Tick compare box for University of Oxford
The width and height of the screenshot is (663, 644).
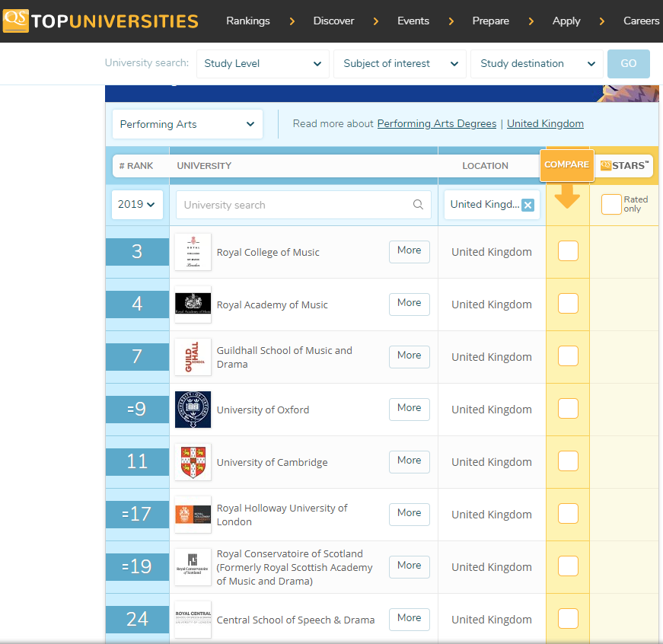pyautogui.click(x=568, y=408)
